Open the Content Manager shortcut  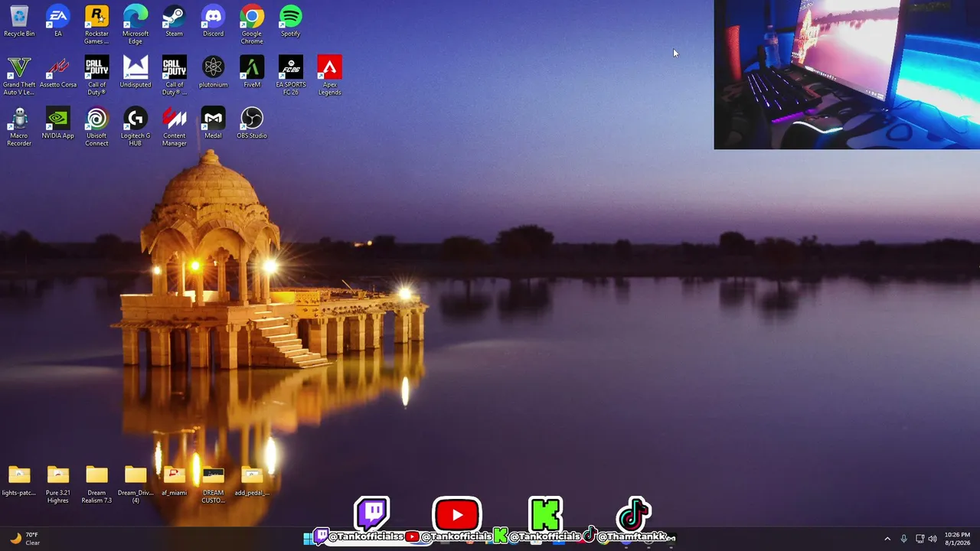[174, 126]
